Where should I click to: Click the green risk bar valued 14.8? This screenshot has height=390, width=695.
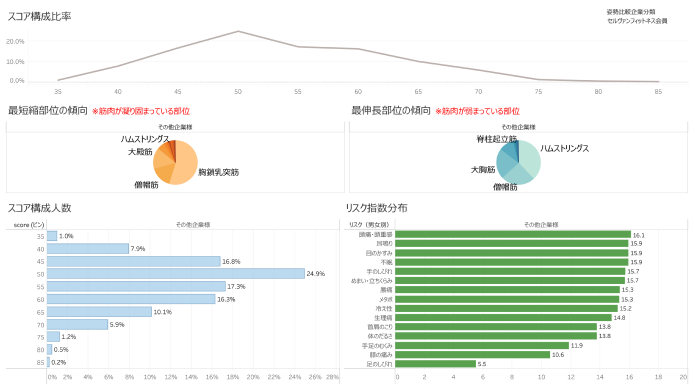point(503,318)
